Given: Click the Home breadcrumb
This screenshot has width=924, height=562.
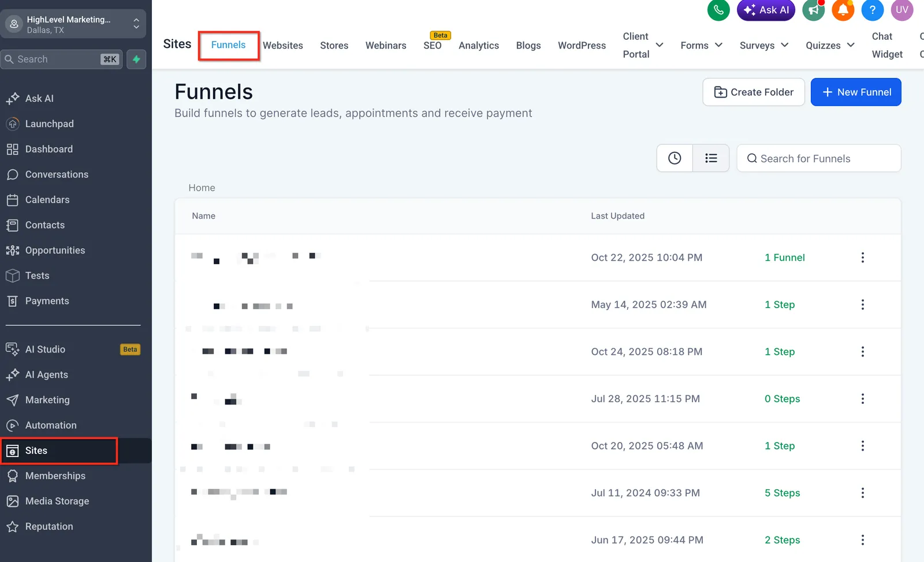Looking at the screenshot, I should pos(202,188).
